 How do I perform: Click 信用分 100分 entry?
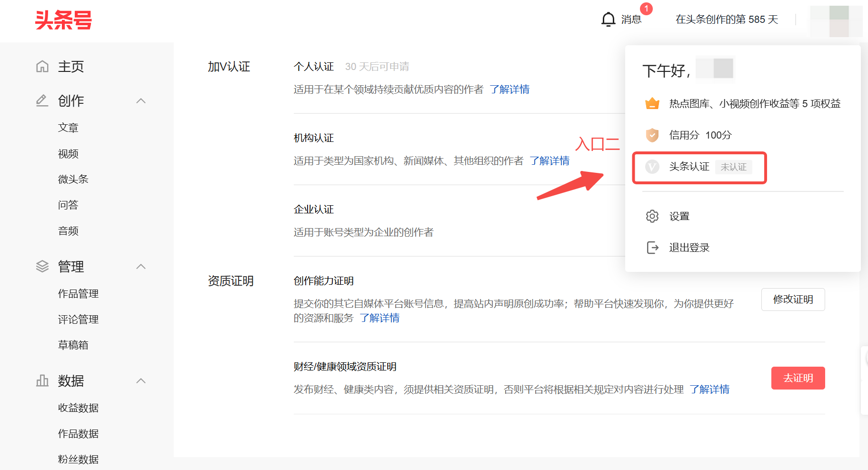pos(700,135)
